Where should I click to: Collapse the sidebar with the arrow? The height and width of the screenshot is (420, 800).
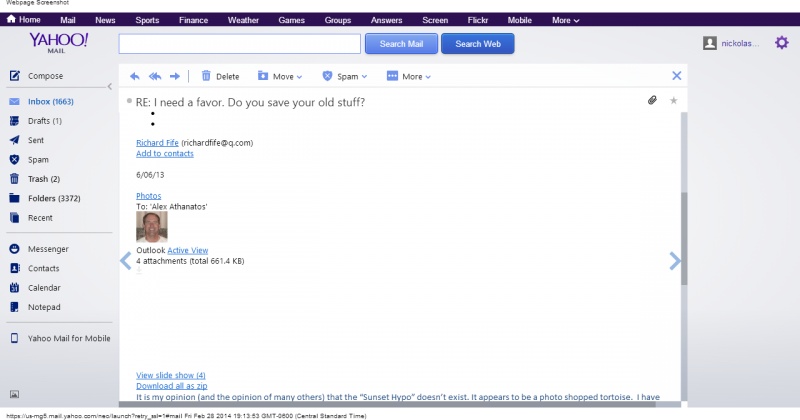coord(110,86)
